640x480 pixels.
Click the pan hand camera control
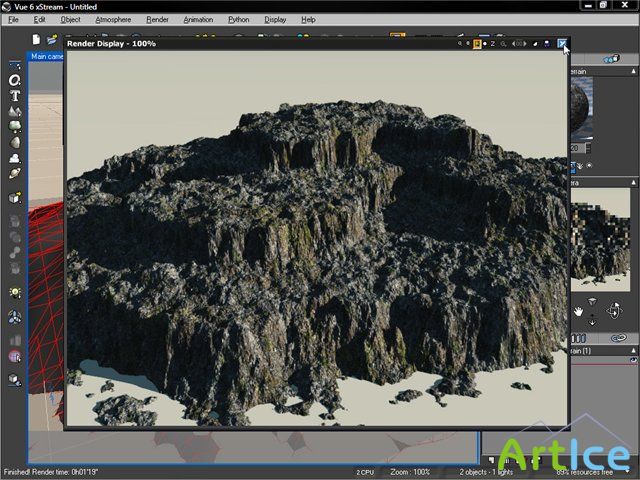579,311
